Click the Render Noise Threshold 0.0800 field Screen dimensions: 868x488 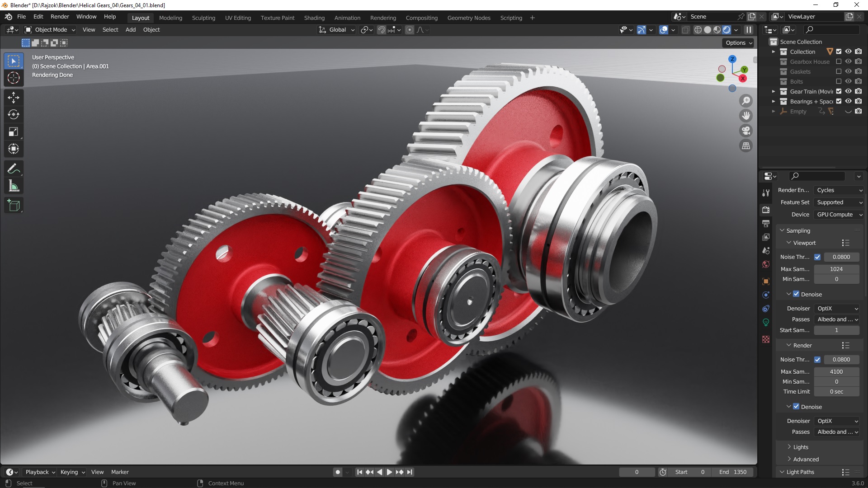(841, 360)
